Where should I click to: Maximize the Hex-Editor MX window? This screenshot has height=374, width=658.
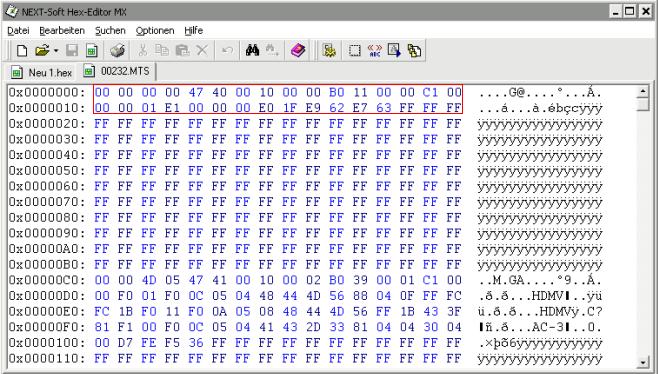coord(630,12)
